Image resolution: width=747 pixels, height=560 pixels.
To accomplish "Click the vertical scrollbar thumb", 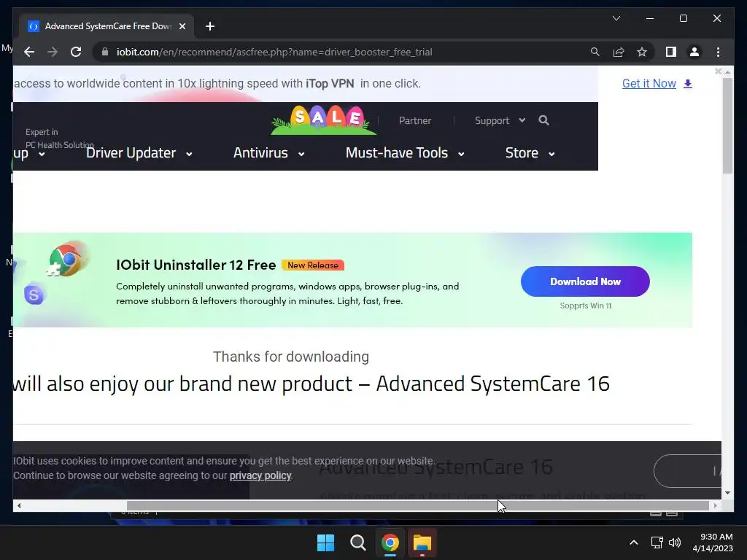I will click(x=727, y=125).
